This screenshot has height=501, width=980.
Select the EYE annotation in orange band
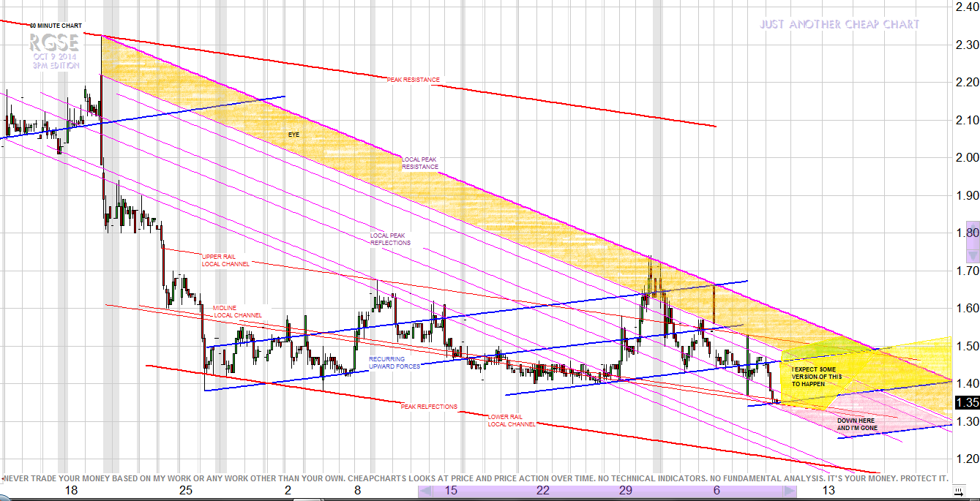point(293,135)
